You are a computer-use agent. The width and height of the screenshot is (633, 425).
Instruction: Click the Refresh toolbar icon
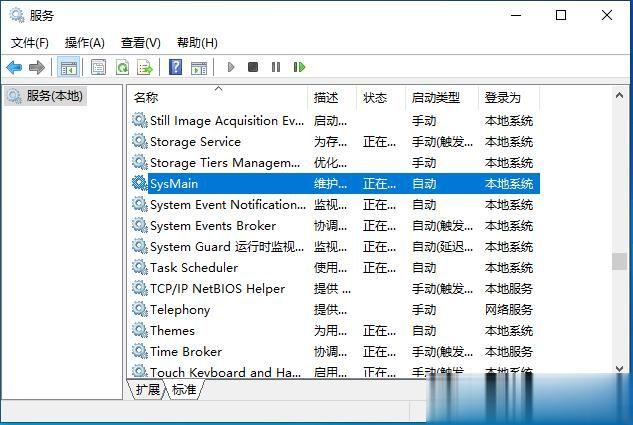(122, 67)
